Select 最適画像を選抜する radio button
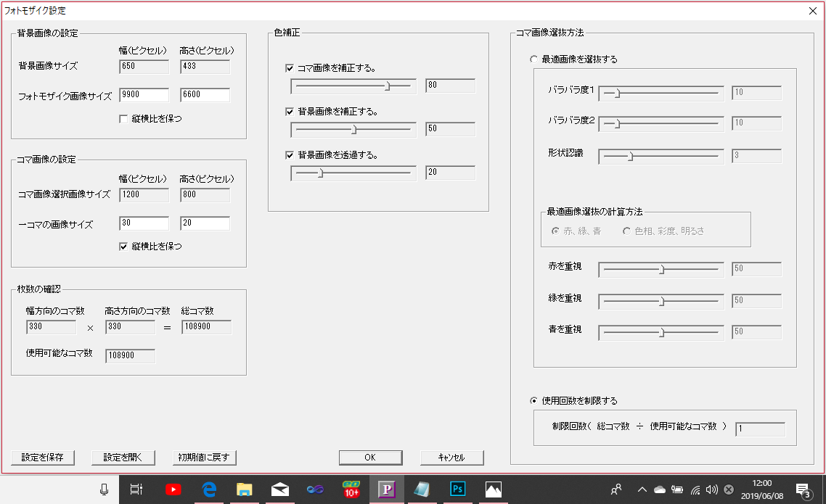The height and width of the screenshot is (504, 826). (533, 59)
